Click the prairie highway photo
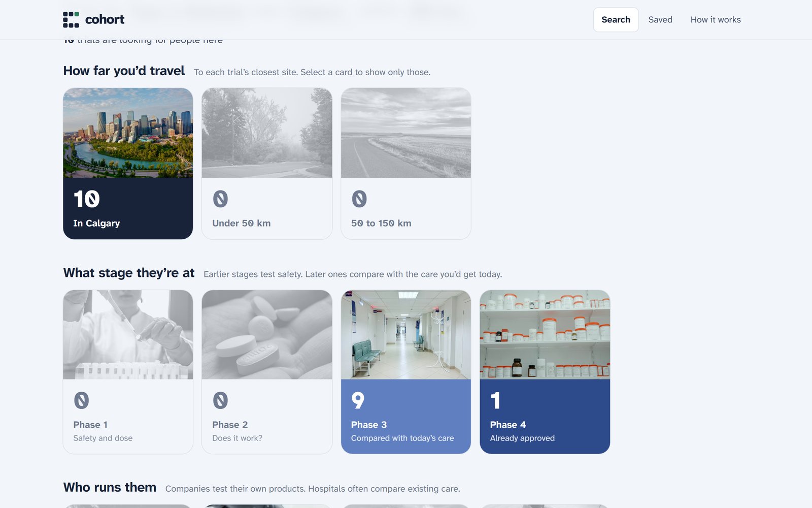812x508 pixels. (x=406, y=133)
